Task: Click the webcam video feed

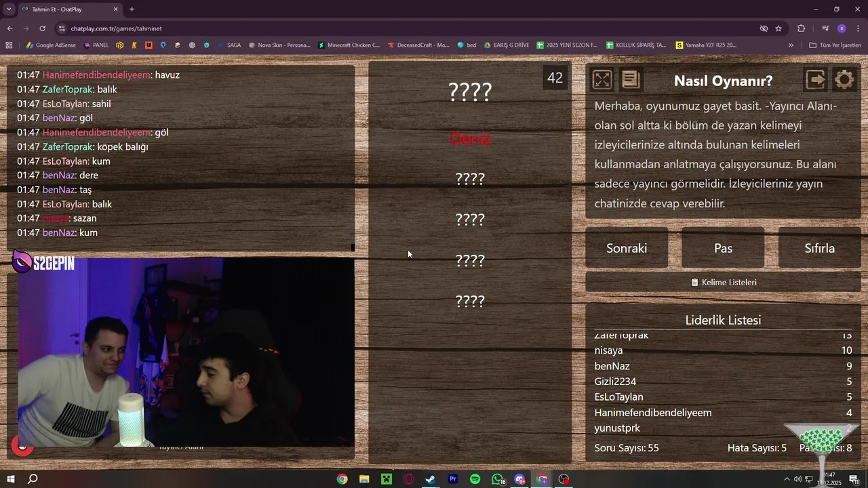Action: tap(186, 352)
